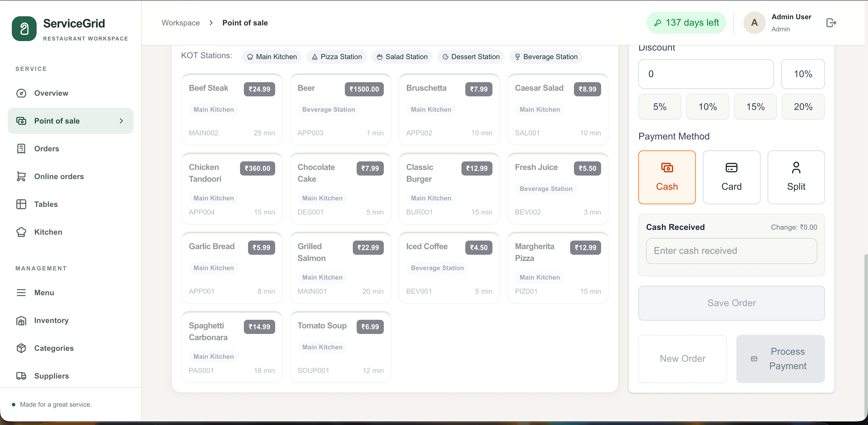Screen dimensions: 868x425
Task: Apply the 20% discount preset
Action: (x=803, y=107)
